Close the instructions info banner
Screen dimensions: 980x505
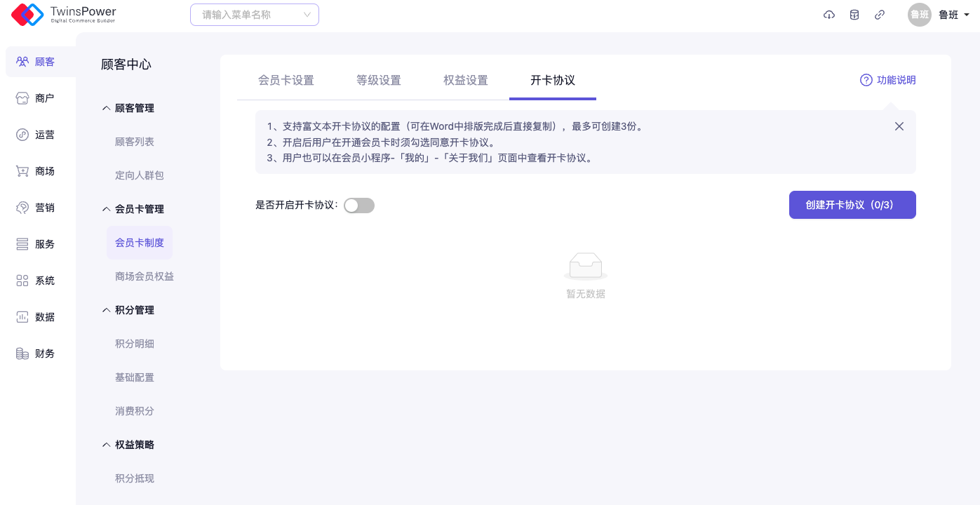click(x=899, y=126)
